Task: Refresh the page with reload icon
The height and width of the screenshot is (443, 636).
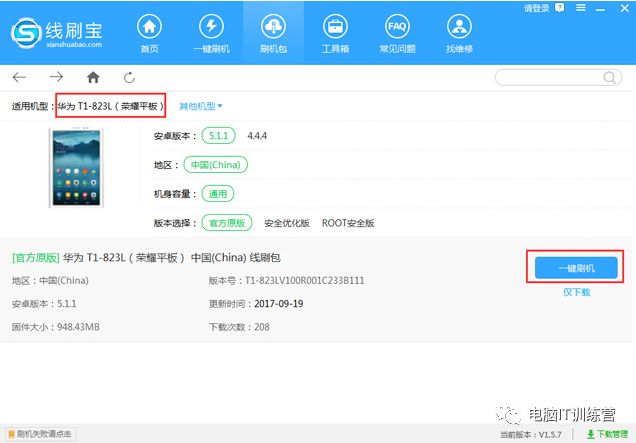Action: coord(129,77)
